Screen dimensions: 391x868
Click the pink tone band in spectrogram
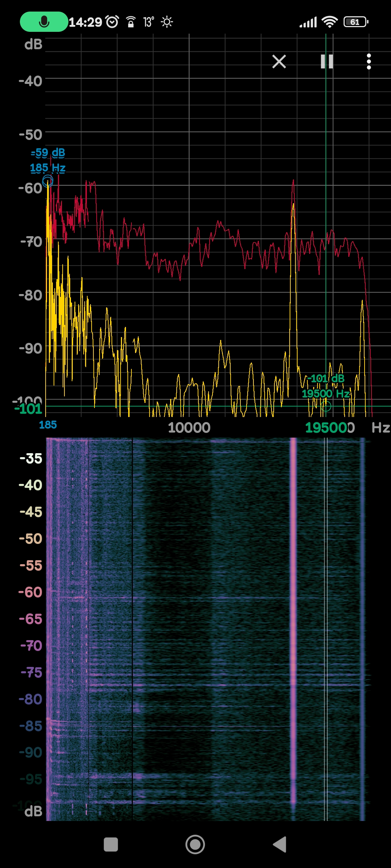(x=293, y=615)
